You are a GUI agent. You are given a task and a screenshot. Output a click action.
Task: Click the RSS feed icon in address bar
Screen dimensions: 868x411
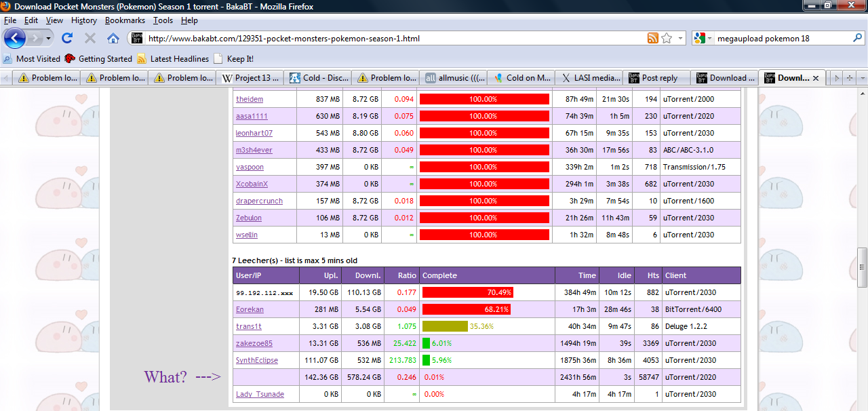[652, 38]
